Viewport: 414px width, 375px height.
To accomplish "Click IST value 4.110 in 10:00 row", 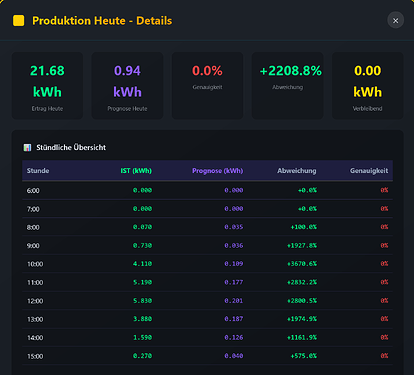I will [x=142, y=264].
